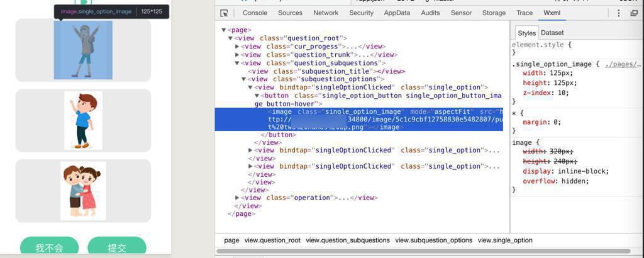Select the boy waving option image
The width and height of the screenshot is (644, 258).
point(84,120)
